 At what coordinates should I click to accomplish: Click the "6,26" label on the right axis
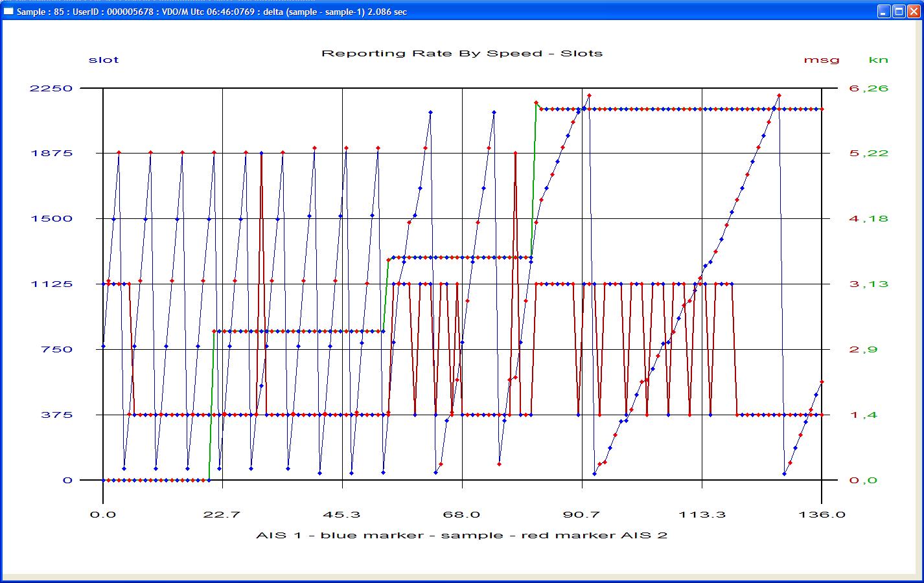click(868, 88)
